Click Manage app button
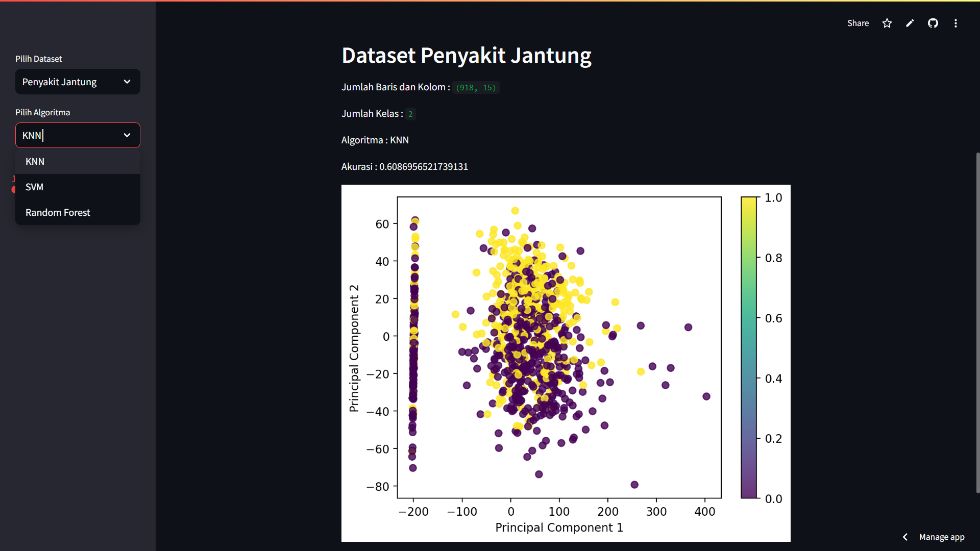Image resolution: width=980 pixels, height=551 pixels. [942, 537]
